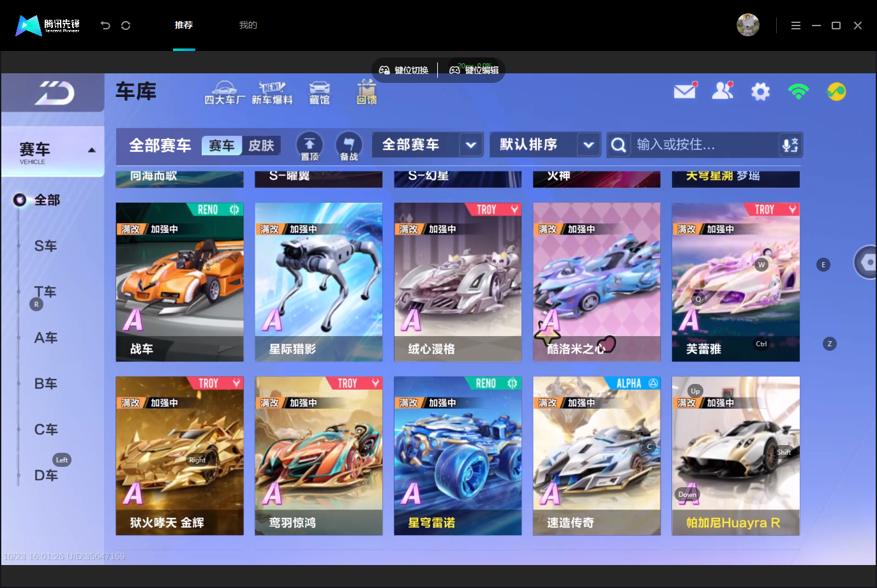Click the search input field
Screen dimensions: 877x588
(705, 145)
